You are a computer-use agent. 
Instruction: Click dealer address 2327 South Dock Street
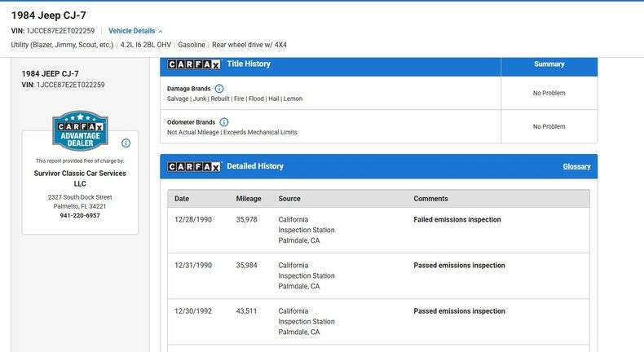[80, 197]
